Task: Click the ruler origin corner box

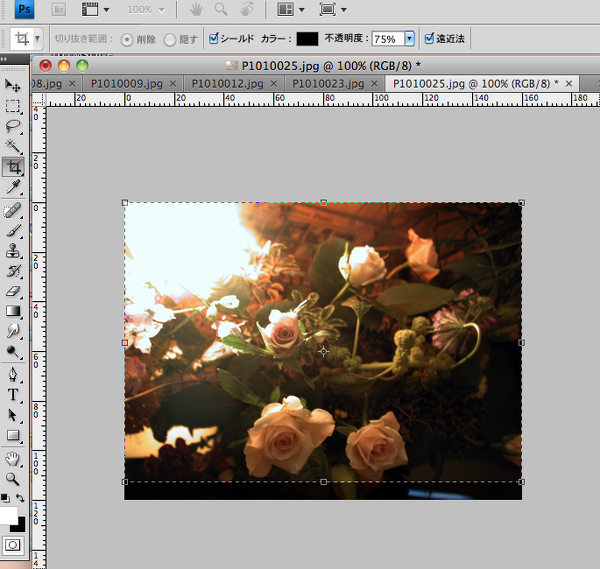Action: point(38,99)
